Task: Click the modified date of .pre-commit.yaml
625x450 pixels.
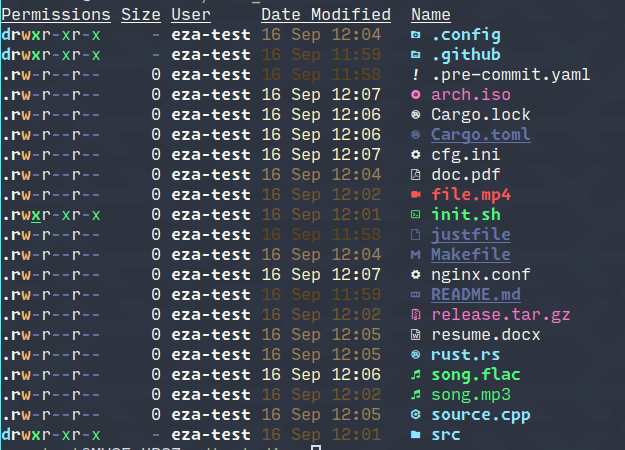Action: [321, 75]
